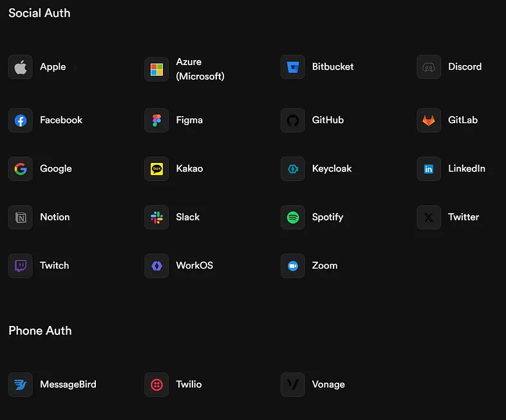
Task: Click the Notion logo icon
Action: [21, 217]
